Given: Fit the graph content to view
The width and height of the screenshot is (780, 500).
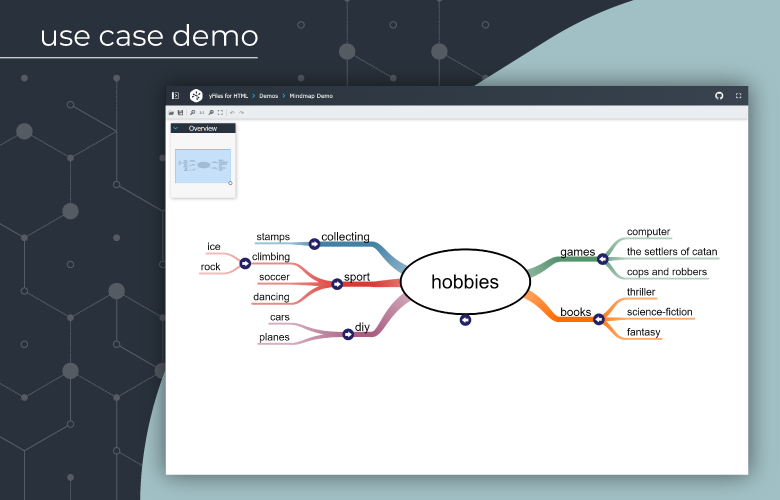Looking at the screenshot, I should [x=220, y=113].
